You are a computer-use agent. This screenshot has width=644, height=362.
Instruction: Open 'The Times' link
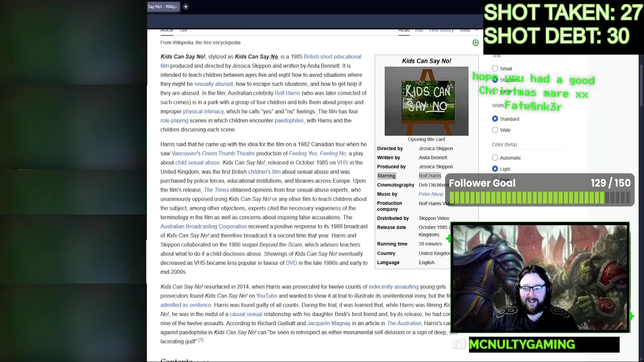point(216,190)
